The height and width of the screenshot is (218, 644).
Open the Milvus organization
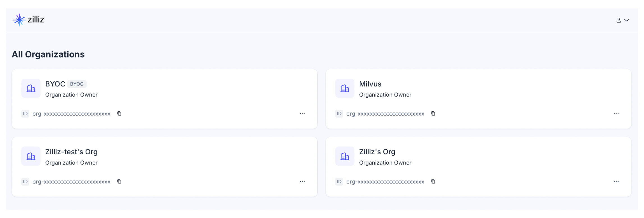pyautogui.click(x=370, y=84)
